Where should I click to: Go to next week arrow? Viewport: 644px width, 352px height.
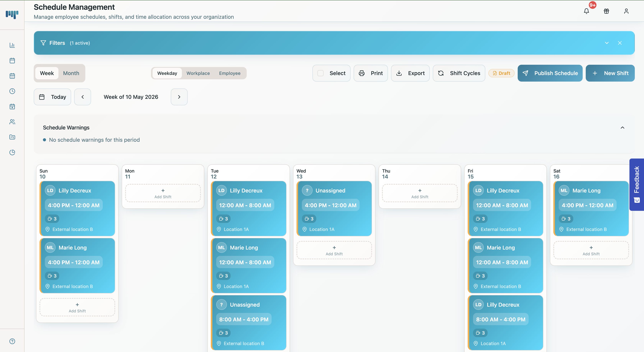(x=179, y=97)
